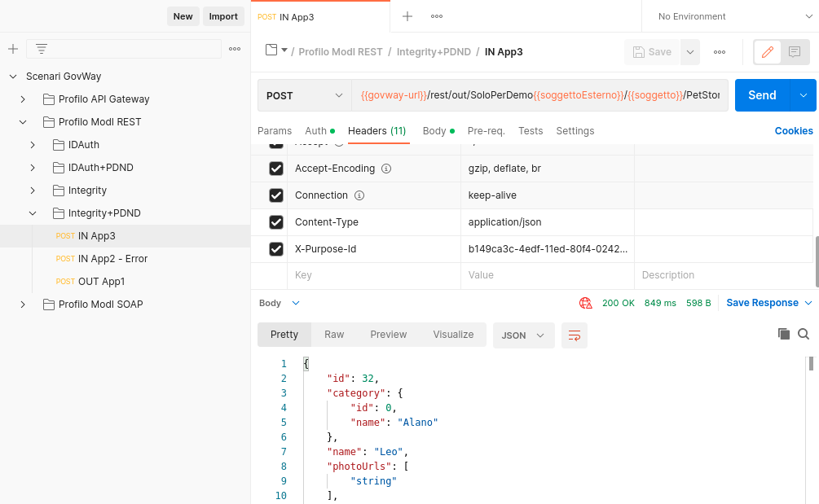
Task: Open the HTTP method POST dropdown
Action: [305, 95]
